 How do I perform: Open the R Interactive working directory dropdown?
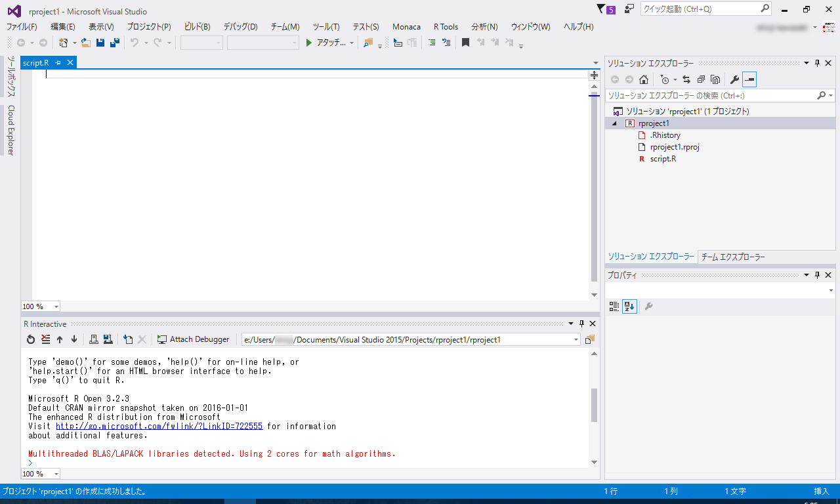point(576,339)
